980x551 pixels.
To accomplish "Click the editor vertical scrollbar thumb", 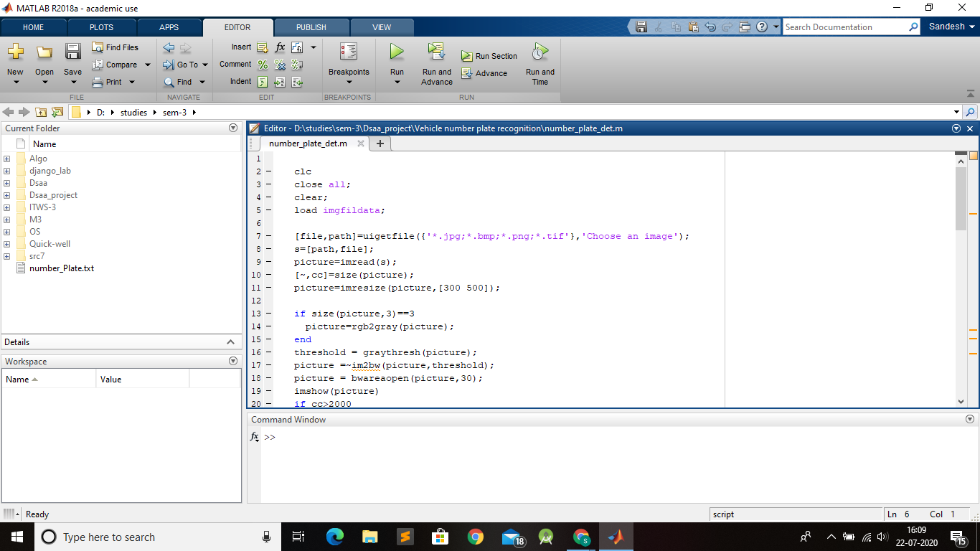I will click(x=961, y=197).
